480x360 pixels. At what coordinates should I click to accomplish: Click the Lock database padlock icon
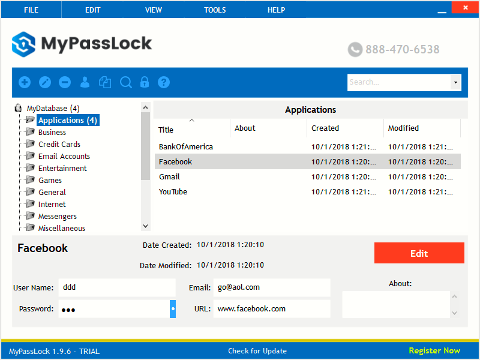[145, 82]
